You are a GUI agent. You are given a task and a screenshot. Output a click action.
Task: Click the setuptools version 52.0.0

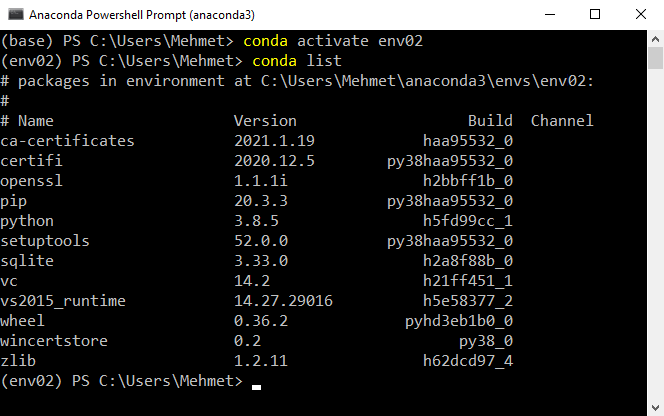coord(261,241)
